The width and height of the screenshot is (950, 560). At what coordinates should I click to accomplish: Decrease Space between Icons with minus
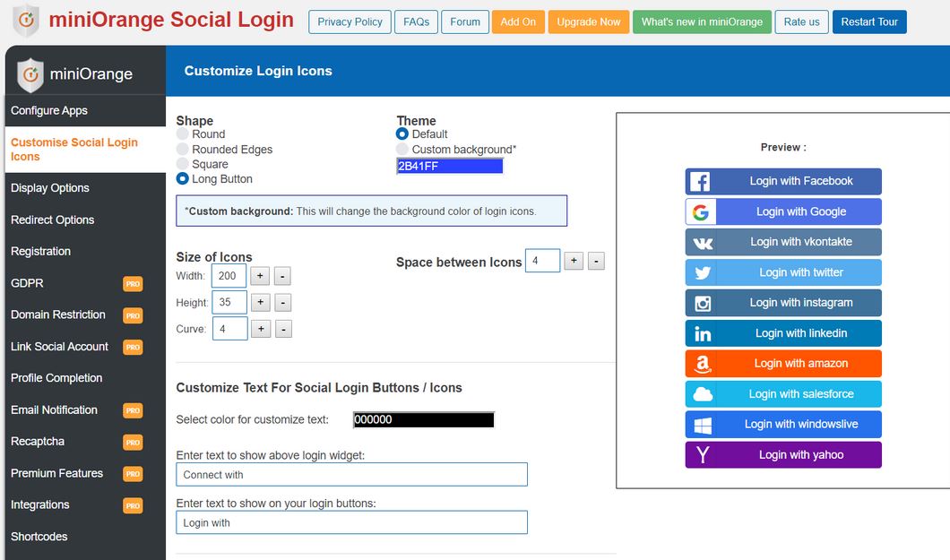596,261
